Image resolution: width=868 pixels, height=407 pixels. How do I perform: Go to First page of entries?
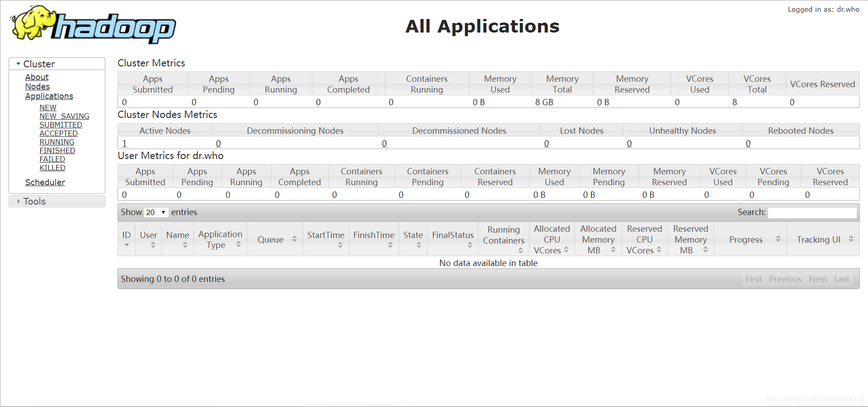(754, 279)
